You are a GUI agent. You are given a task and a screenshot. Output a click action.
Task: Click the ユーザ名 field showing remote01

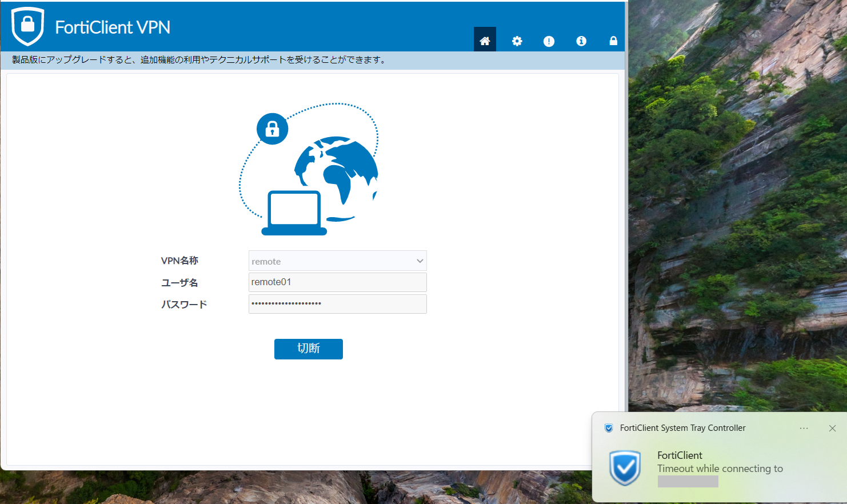click(x=337, y=282)
